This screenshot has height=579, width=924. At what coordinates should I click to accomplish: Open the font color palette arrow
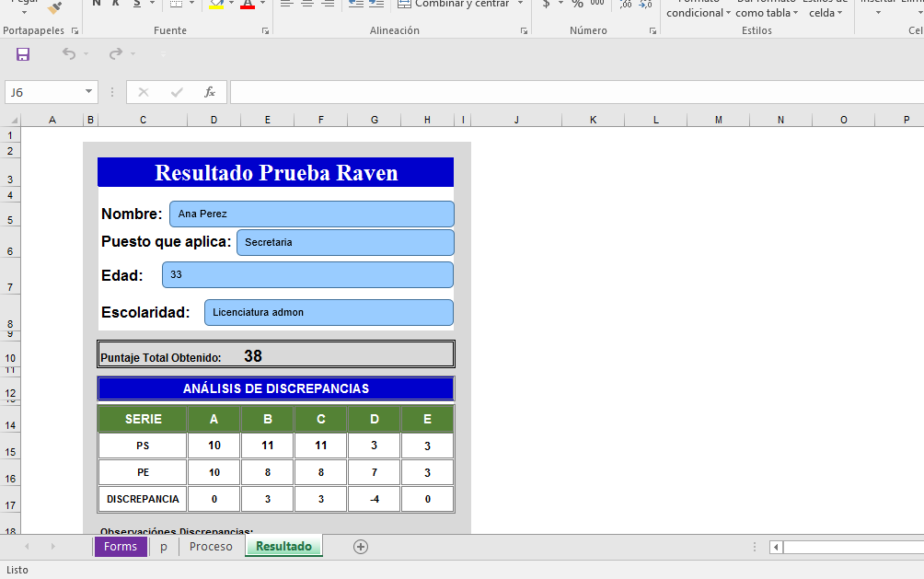[262, 3]
